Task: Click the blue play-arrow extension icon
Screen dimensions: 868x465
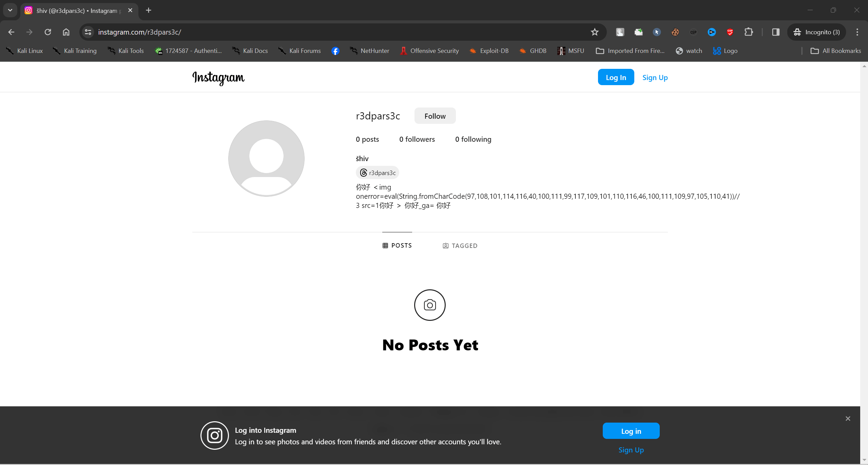Action: (712, 32)
